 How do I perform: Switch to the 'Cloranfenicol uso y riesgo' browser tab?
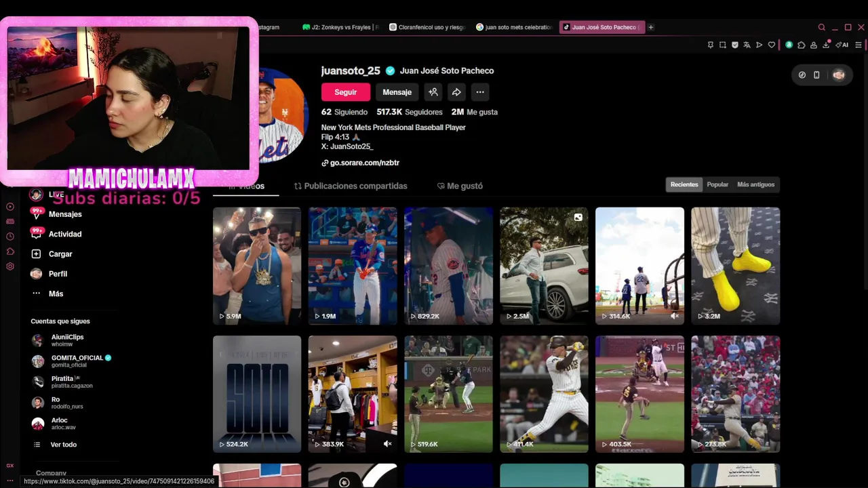coord(427,27)
